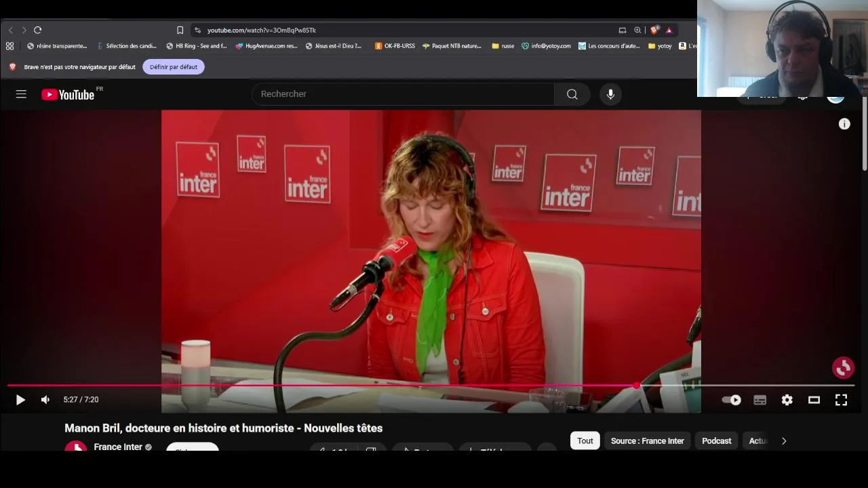Click the page vertical scrollbar
Screen dimensions: 868x488
(x=865, y=134)
